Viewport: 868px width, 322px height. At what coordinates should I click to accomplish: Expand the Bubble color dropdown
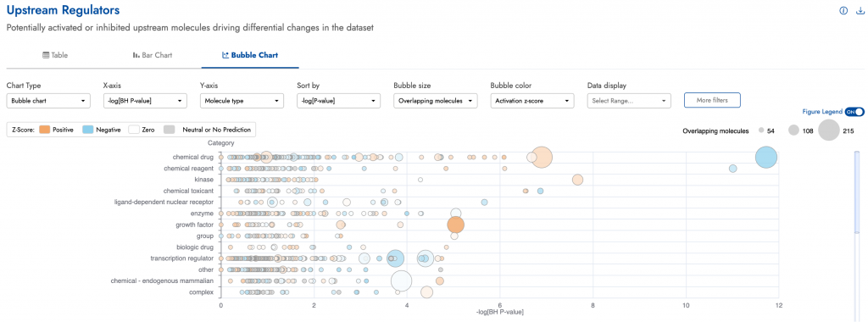[532, 101]
